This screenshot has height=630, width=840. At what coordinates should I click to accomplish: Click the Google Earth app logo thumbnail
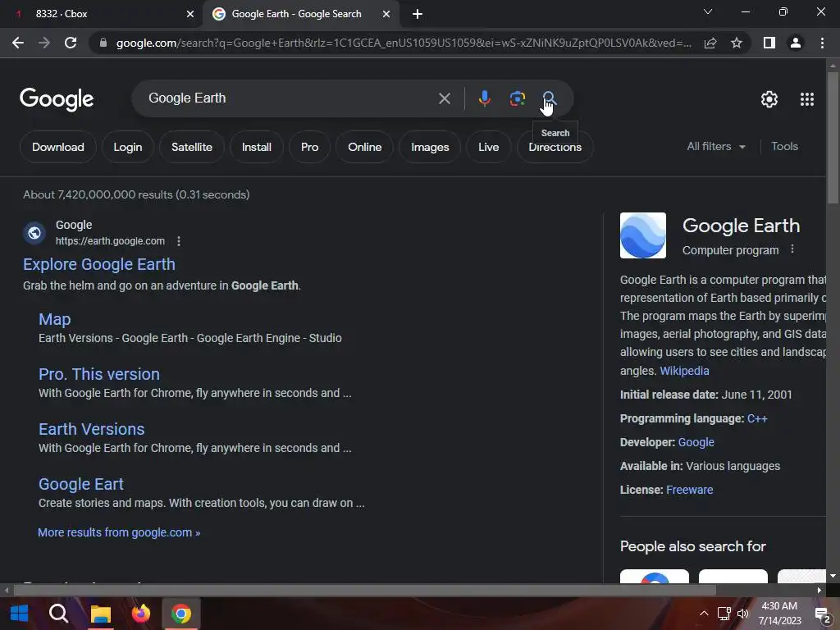[643, 235]
